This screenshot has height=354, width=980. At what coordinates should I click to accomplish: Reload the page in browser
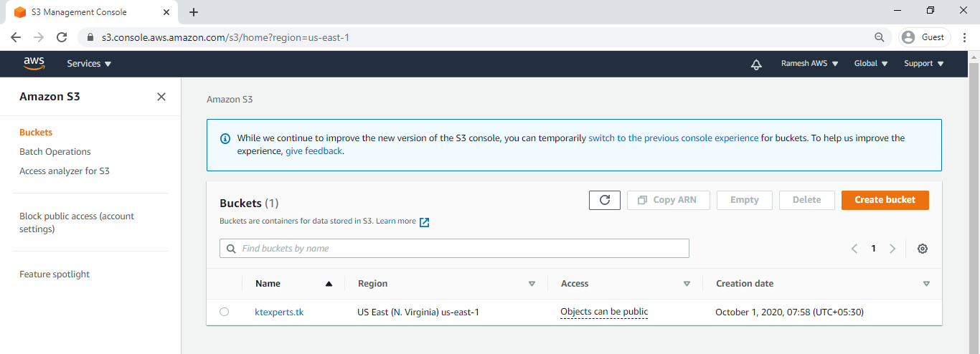click(x=62, y=37)
